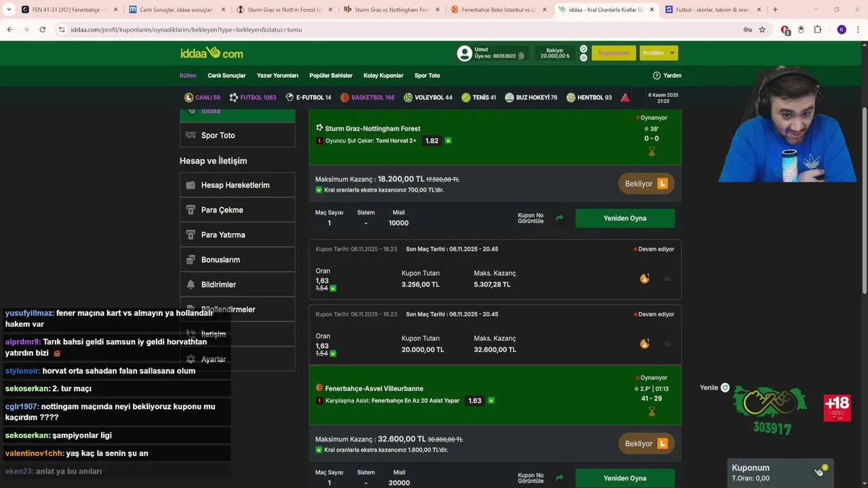The height and width of the screenshot is (488, 868).
Task: Switch to the Bülten menu item
Action: pos(188,75)
